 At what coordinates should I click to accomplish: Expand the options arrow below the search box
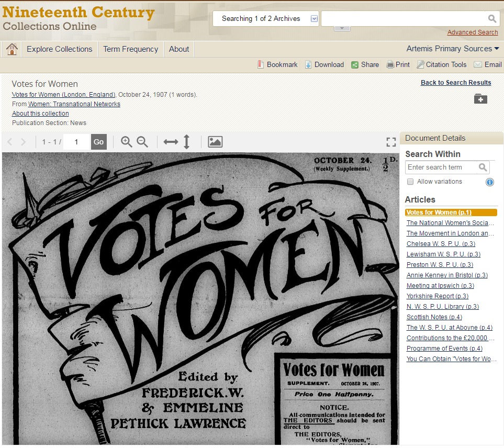click(342, 28)
